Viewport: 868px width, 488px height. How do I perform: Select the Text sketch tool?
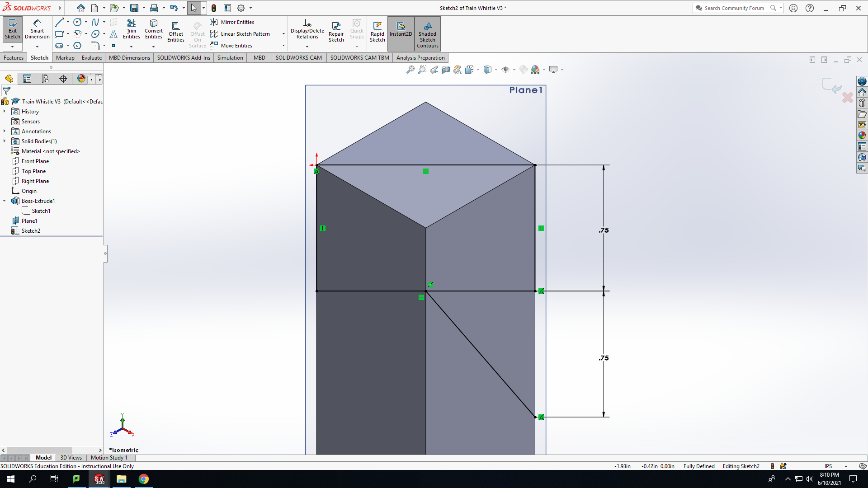pyautogui.click(x=113, y=34)
